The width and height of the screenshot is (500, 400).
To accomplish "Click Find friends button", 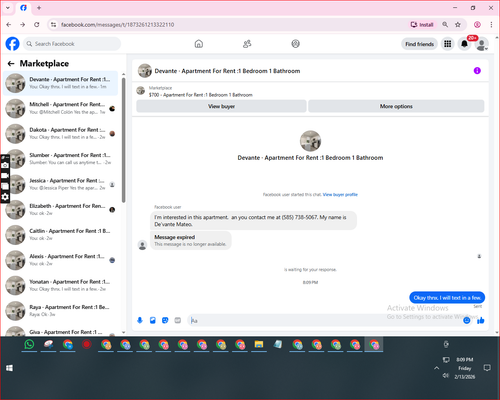I will point(419,44).
